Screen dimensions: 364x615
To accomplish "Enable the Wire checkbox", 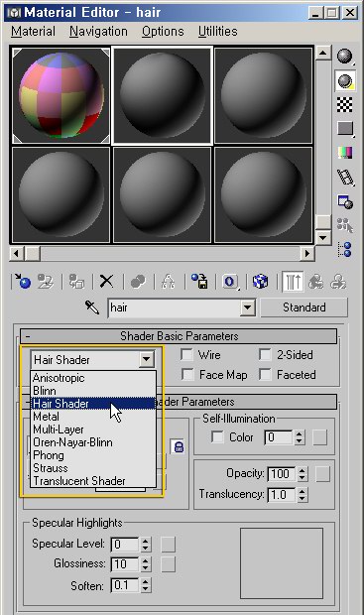I will [186, 355].
